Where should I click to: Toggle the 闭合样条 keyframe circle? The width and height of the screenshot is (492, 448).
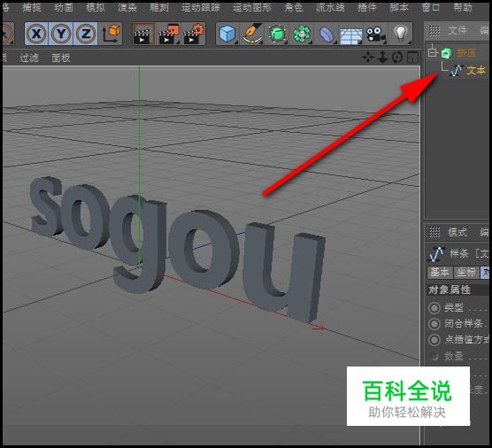pyautogui.click(x=434, y=324)
